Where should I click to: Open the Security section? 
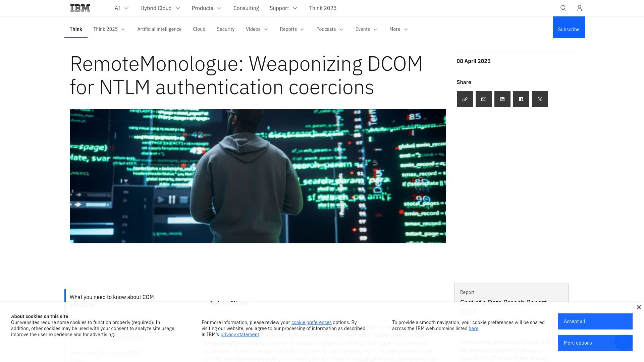click(226, 29)
